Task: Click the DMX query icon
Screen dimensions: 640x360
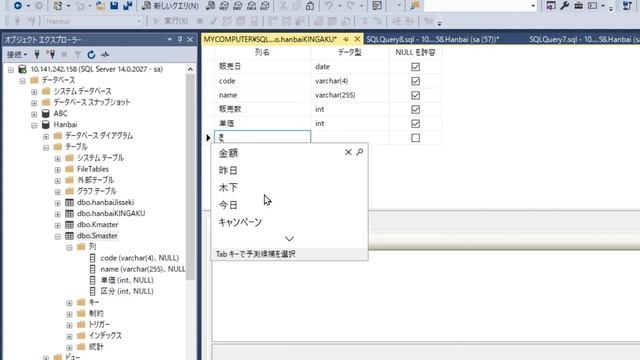Action: tap(238, 6)
